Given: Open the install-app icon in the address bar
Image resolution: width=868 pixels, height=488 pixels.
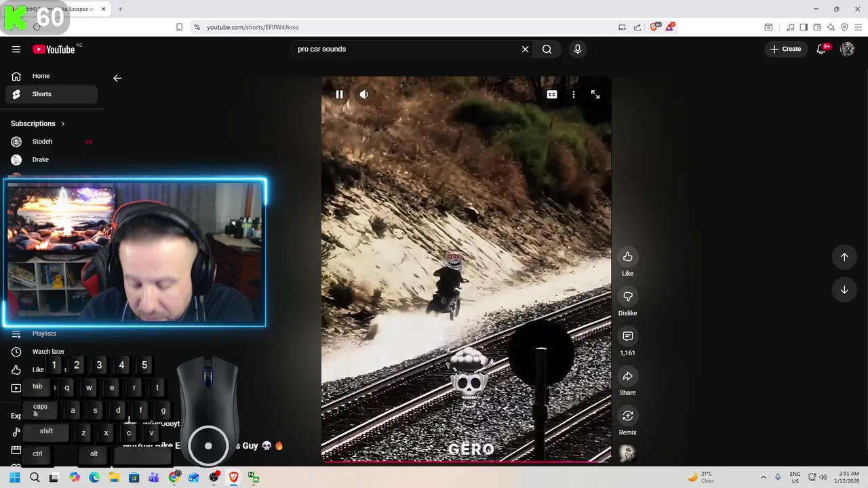Looking at the screenshot, I should click(x=622, y=27).
